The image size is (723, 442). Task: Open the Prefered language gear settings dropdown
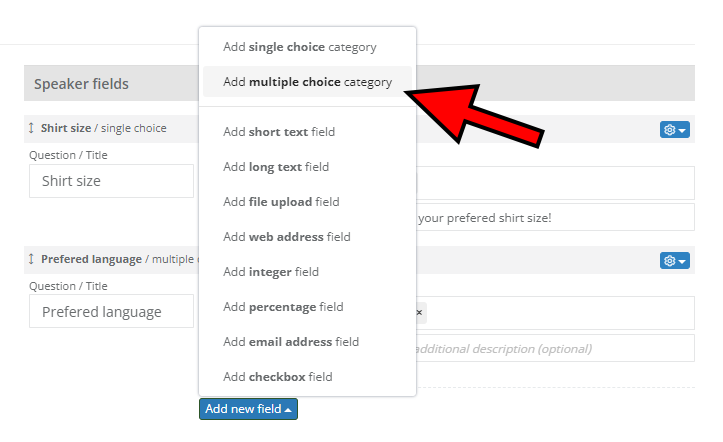tap(674, 261)
